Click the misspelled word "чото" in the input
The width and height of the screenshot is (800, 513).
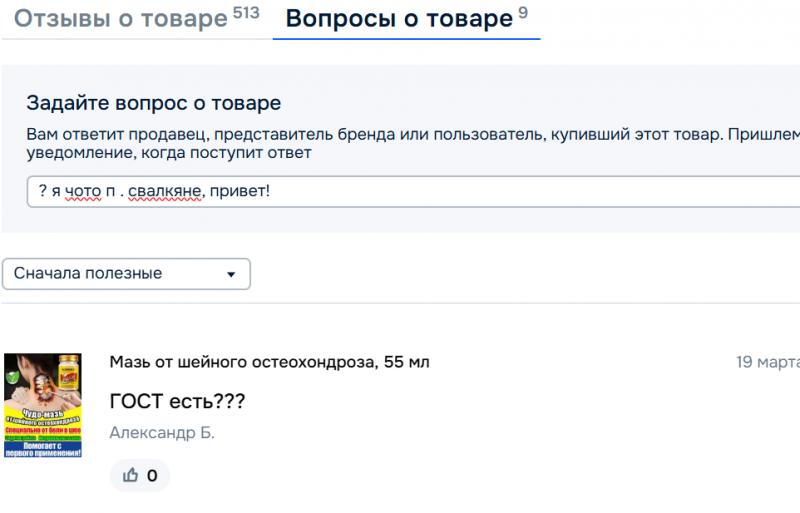(x=83, y=190)
